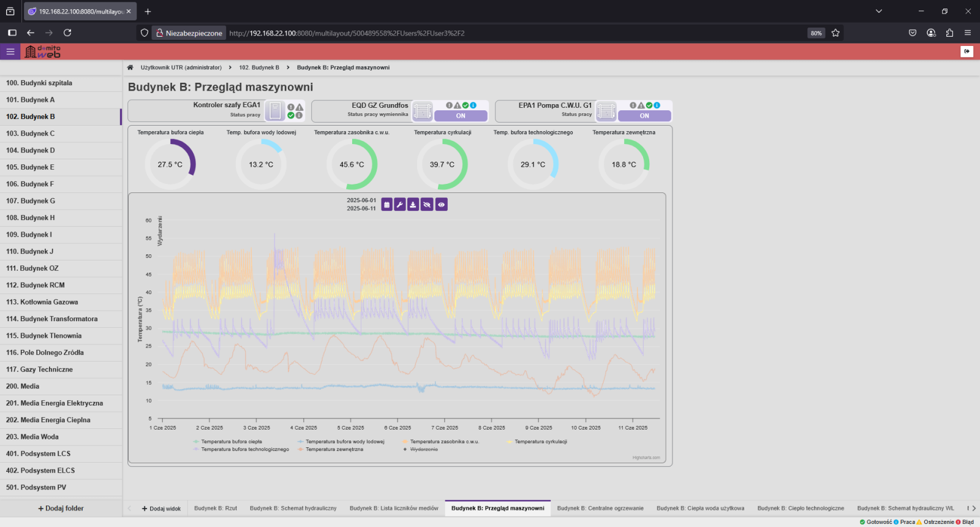Open the hamburger menu in purple header
The height and width of the screenshot is (527, 980).
tap(10, 52)
